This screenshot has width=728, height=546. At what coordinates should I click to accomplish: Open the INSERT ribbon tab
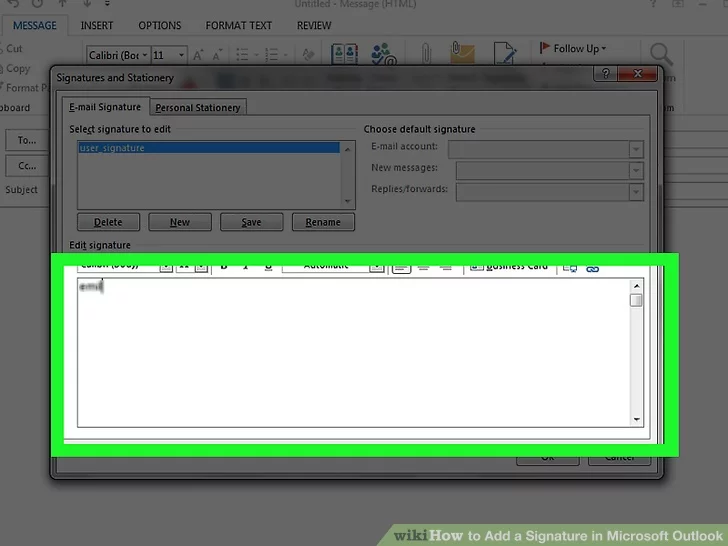97,26
